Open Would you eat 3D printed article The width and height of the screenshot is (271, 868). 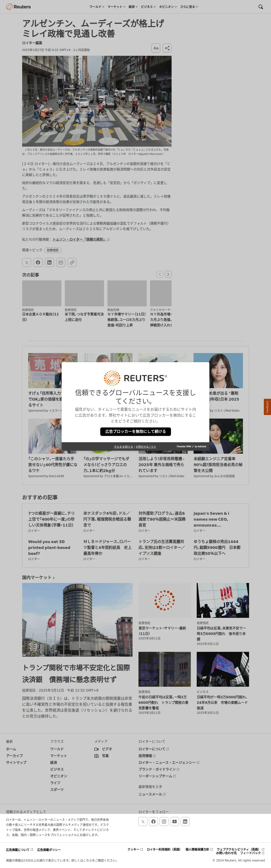[x=49, y=547]
